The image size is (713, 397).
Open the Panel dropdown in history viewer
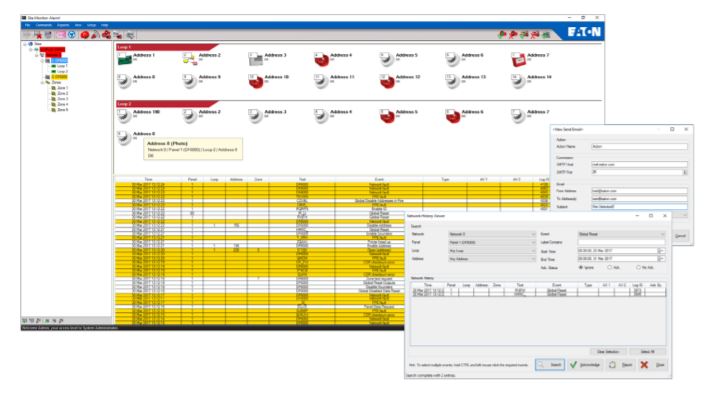[492, 242]
